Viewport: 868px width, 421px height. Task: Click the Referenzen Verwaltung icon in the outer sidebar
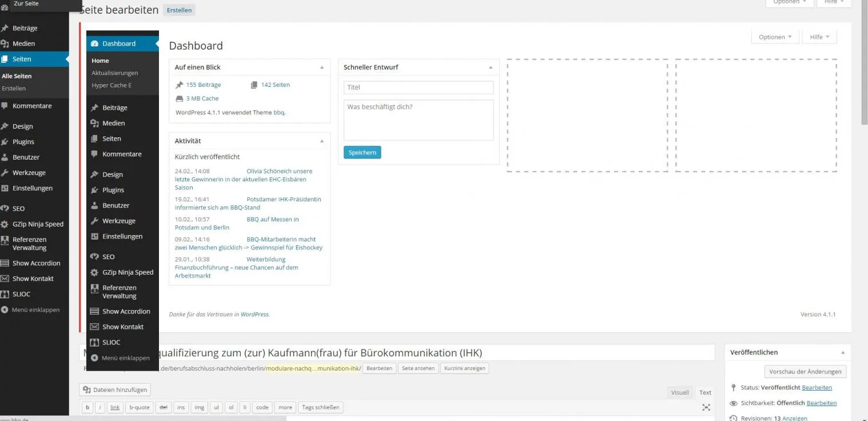[x=5, y=240]
